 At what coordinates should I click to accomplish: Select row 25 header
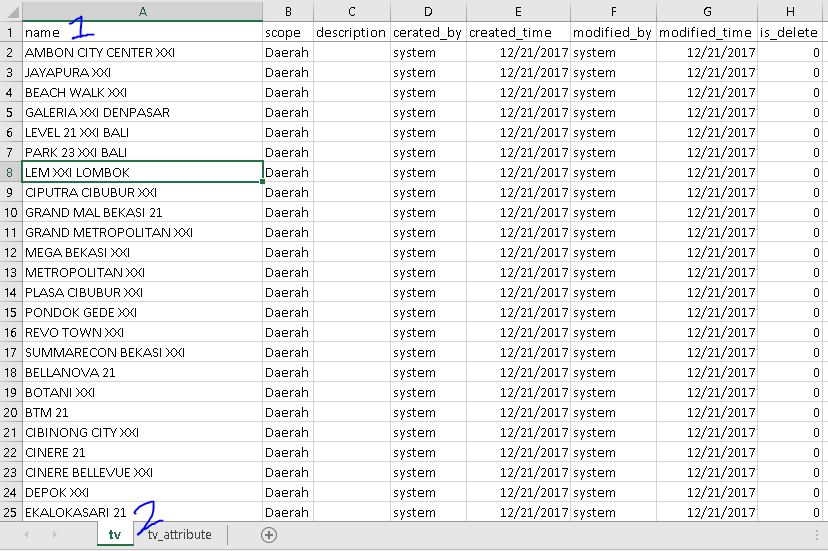[10, 512]
